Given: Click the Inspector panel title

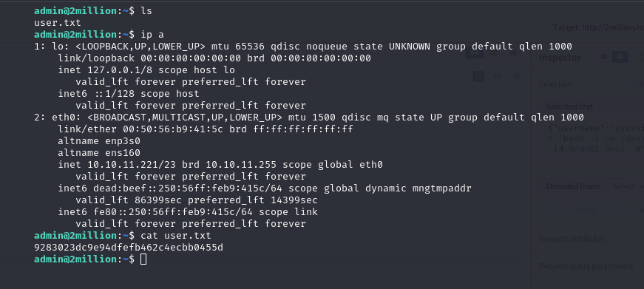Looking at the screenshot, I should [560, 58].
